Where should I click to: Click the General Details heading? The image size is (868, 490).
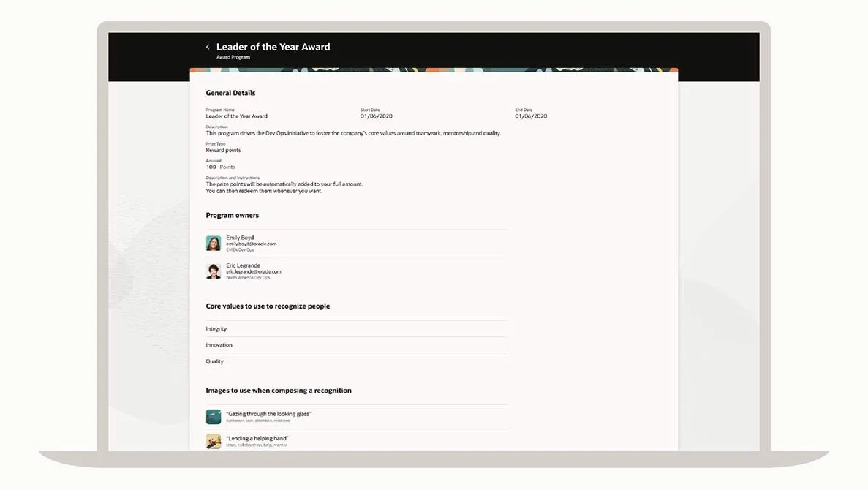[x=230, y=93]
